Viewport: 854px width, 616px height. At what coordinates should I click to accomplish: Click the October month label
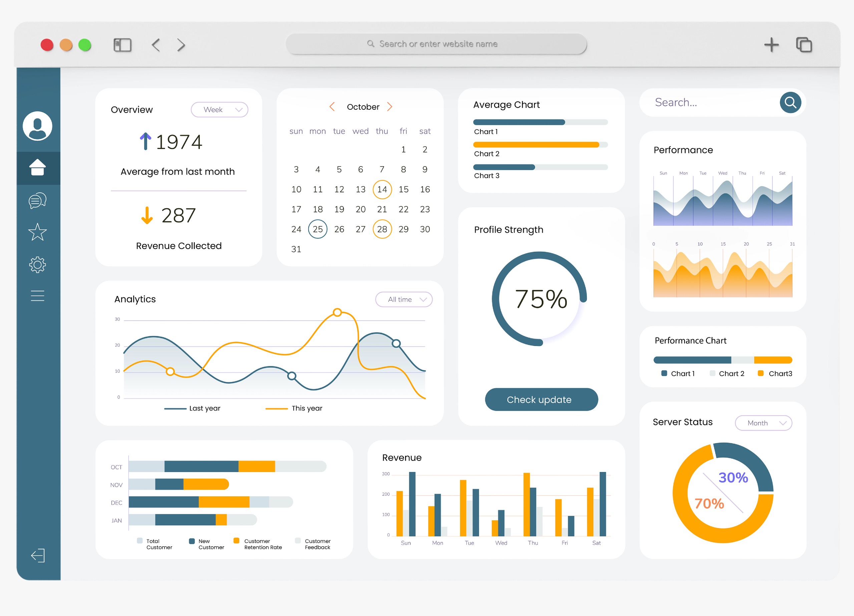363,107
